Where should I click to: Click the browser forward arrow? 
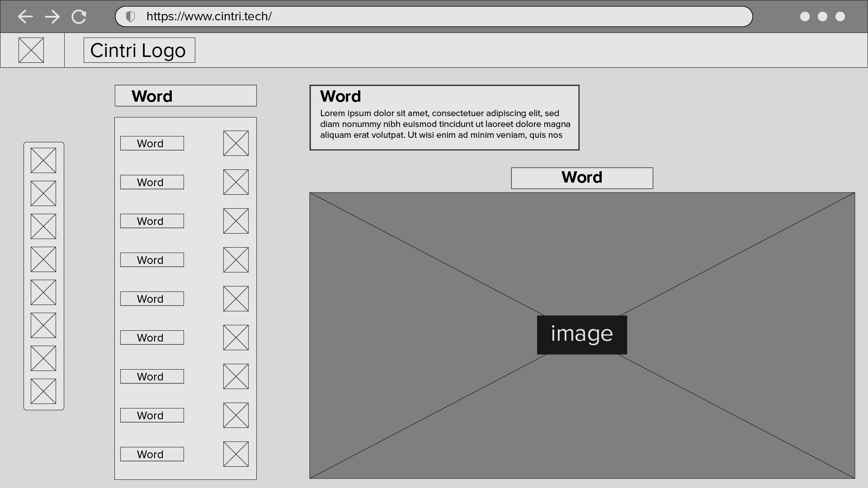pyautogui.click(x=52, y=17)
